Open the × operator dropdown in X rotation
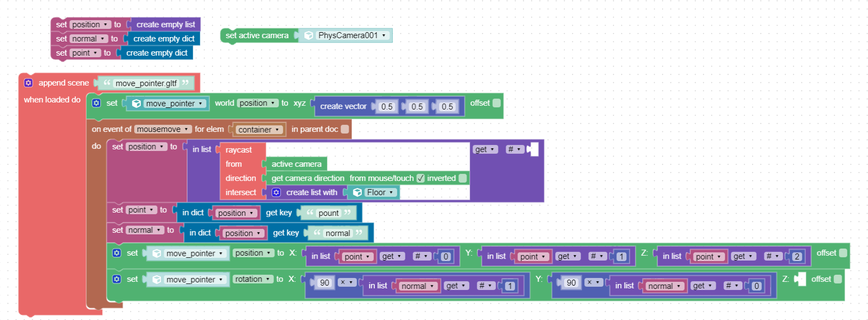Image resolution: width=868 pixels, height=320 pixels. [347, 282]
